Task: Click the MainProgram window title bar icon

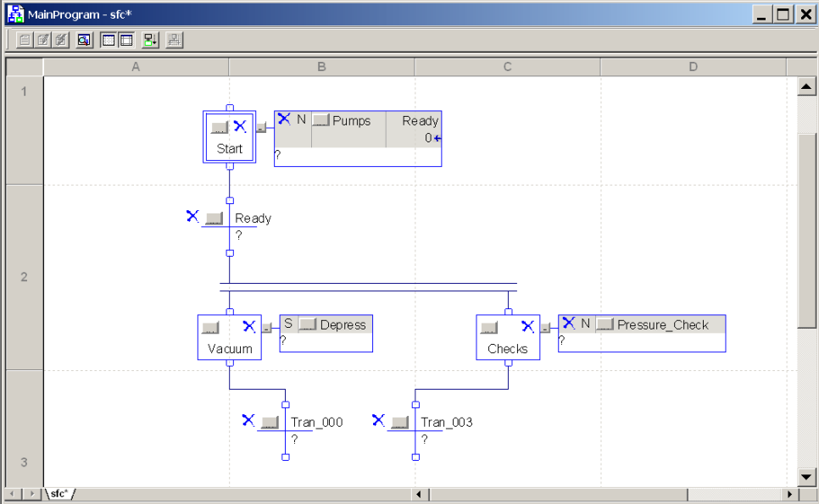Action: click(x=15, y=14)
